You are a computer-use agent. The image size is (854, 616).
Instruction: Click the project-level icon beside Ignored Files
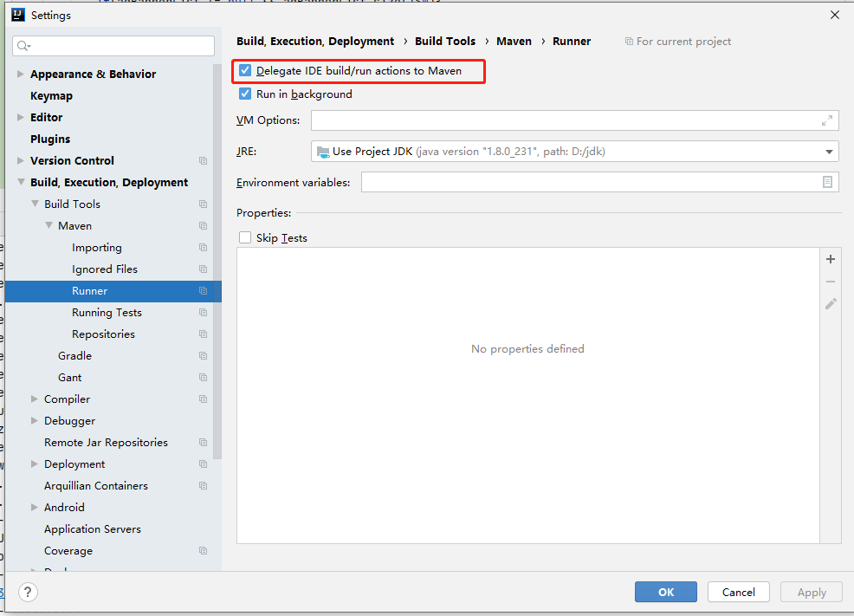(204, 269)
